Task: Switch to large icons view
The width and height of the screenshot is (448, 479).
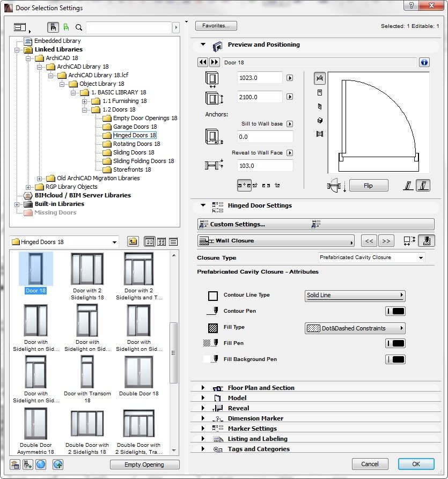Action: click(x=150, y=242)
